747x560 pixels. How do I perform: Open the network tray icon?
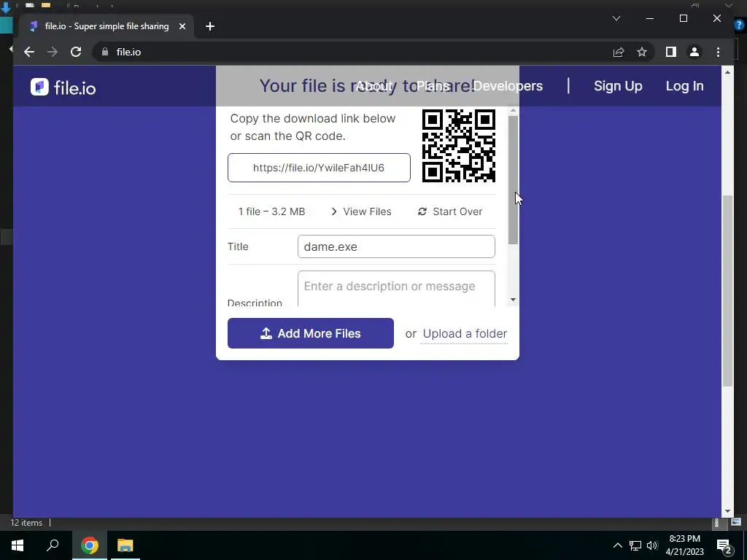[x=635, y=545]
